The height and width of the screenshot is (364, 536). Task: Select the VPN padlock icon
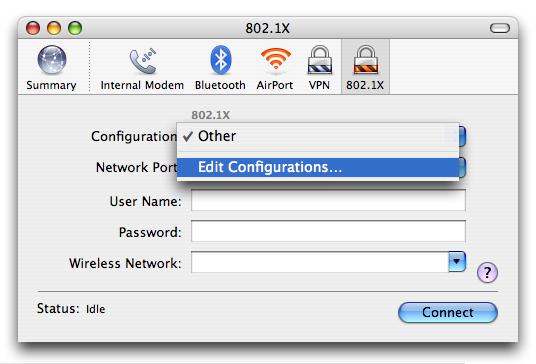[320, 60]
